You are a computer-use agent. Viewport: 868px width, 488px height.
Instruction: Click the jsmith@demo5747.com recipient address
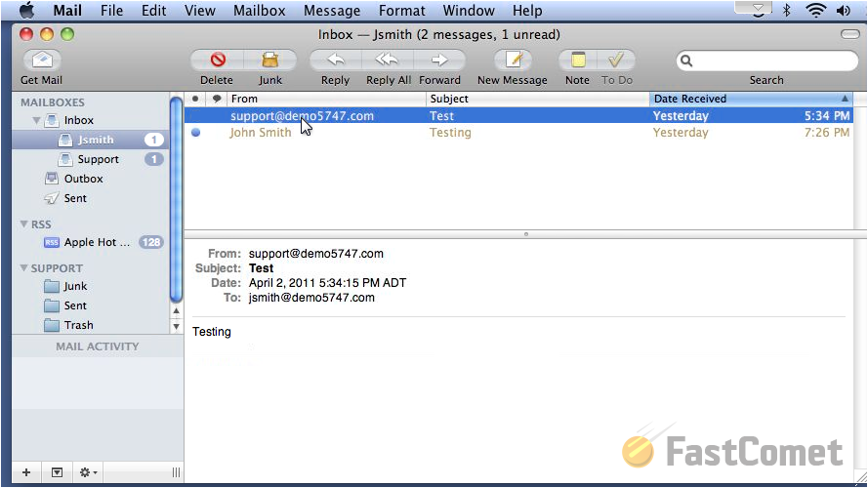coord(311,298)
